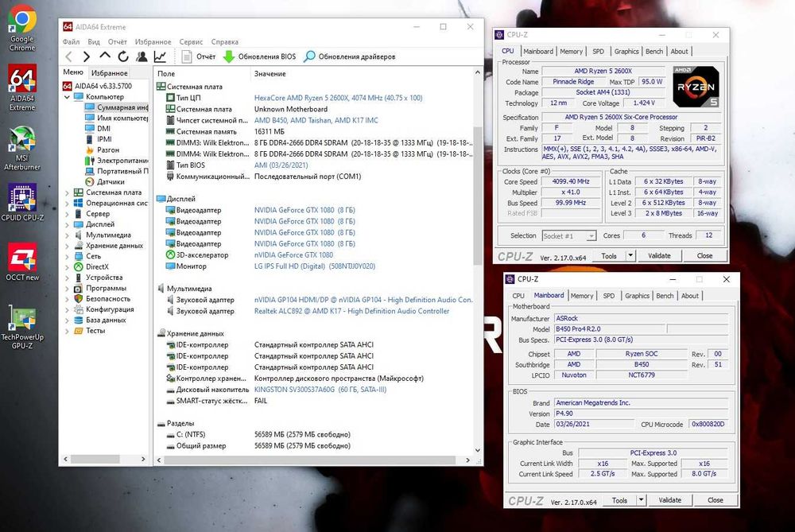Expand the Системная плата tree node

coord(67,192)
